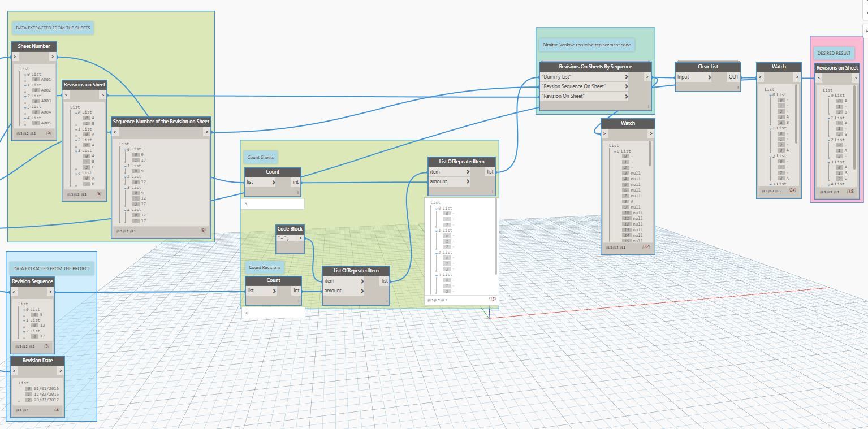
Task: Select the Code Block node header
Action: point(290,229)
